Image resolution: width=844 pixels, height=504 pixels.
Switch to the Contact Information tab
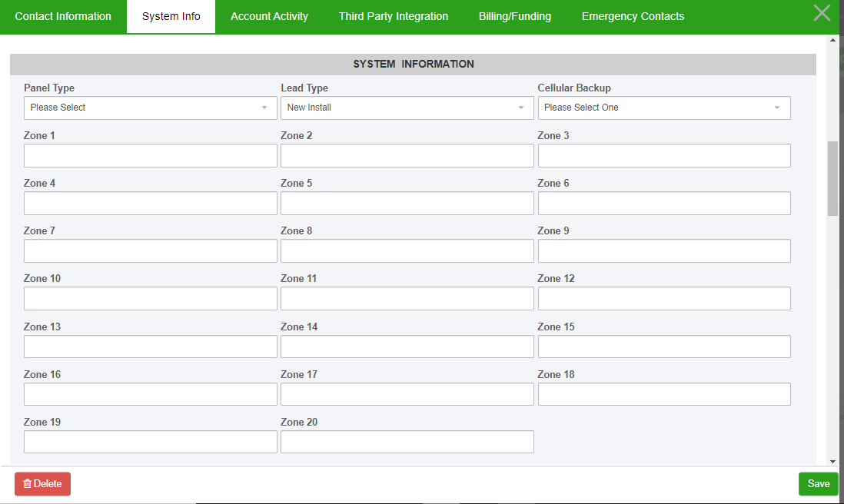(63, 17)
